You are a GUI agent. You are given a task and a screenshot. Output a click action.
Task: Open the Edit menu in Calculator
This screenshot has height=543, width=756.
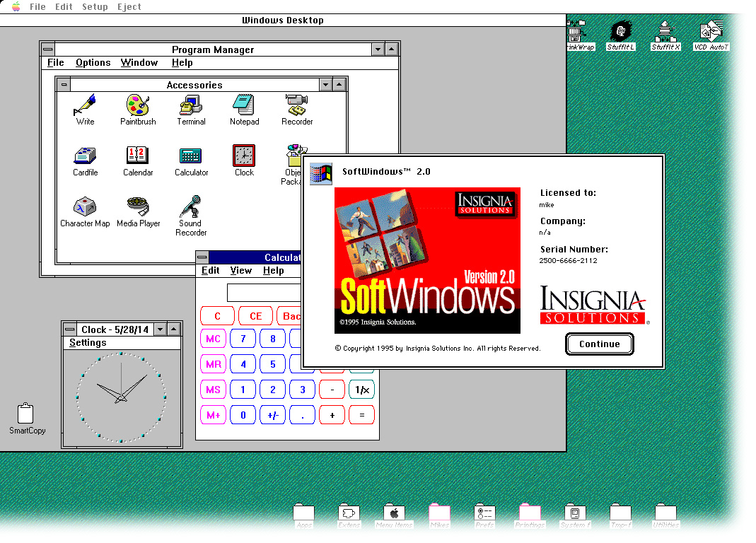tap(211, 271)
